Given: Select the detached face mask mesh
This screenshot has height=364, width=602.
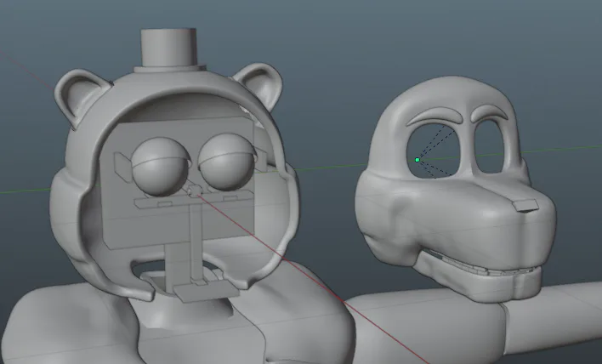Looking at the screenshot, I should (x=455, y=188).
